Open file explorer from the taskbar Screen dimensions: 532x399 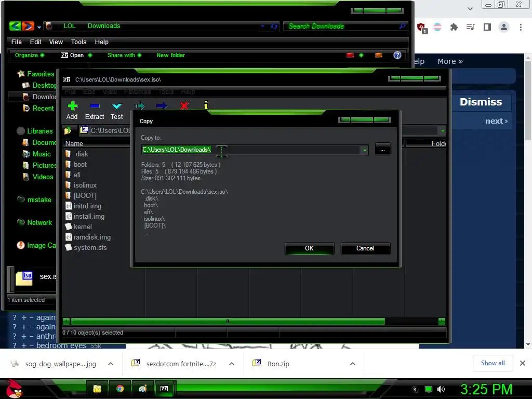click(97, 389)
